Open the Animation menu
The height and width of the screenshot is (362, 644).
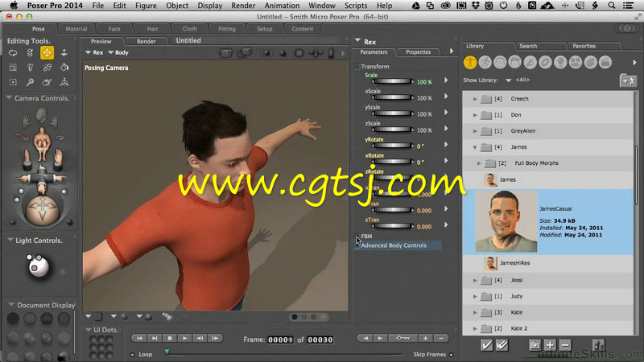[282, 6]
